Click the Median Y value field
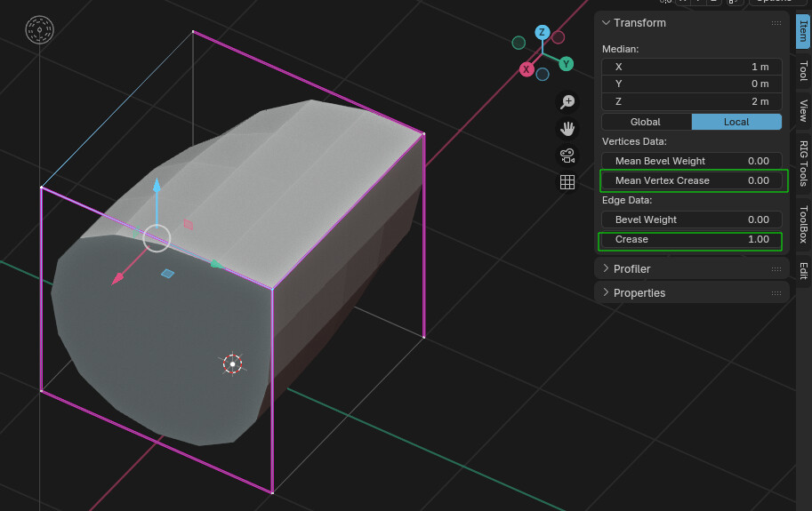This screenshot has height=511, width=812. (x=691, y=84)
